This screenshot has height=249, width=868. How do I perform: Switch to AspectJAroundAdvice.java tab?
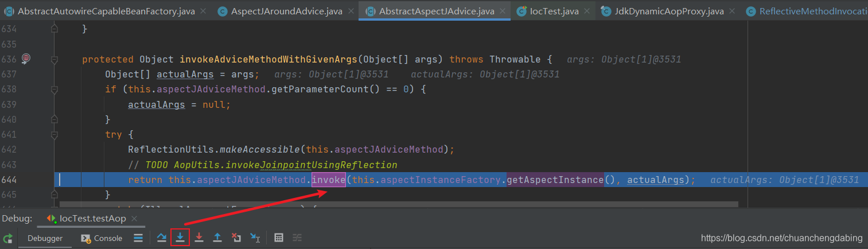coord(286,11)
